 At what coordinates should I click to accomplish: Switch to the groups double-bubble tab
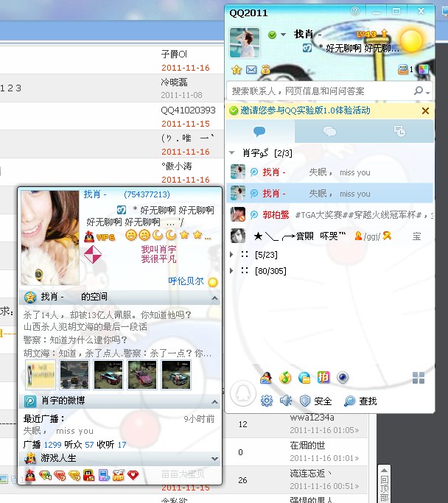click(329, 131)
